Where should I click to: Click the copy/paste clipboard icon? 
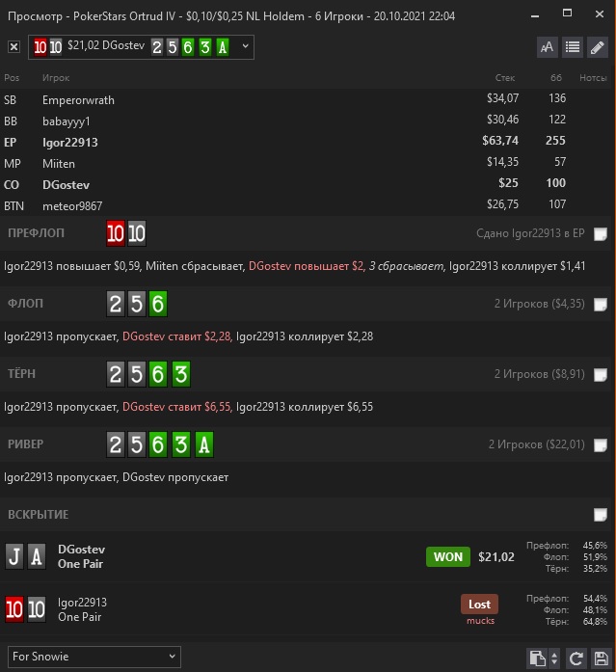[537, 659]
